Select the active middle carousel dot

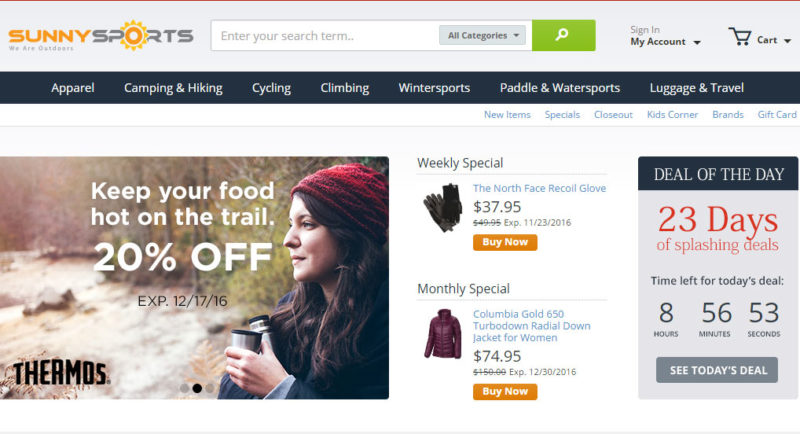tap(197, 388)
